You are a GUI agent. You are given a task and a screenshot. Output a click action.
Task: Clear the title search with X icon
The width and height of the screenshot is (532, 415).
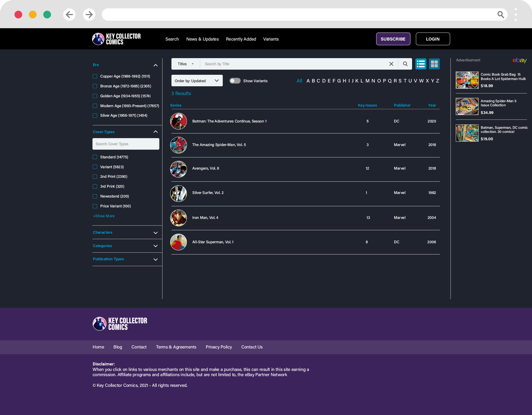tap(391, 64)
